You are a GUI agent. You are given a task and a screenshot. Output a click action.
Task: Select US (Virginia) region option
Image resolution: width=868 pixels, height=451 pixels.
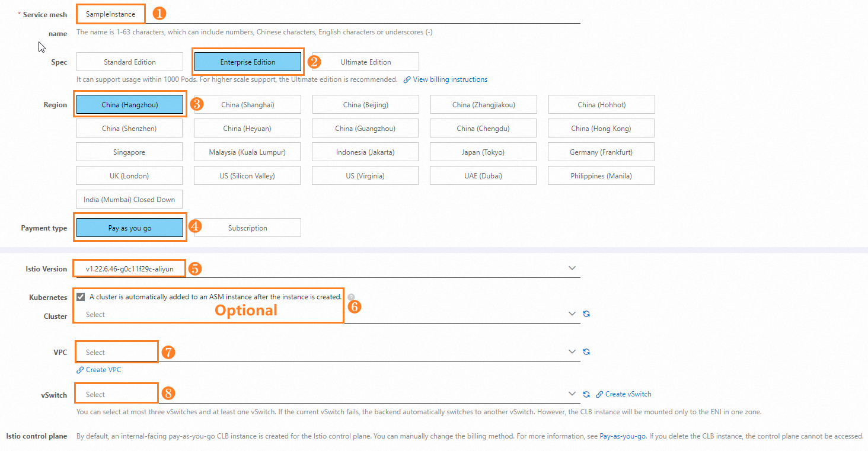tap(366, 176)
